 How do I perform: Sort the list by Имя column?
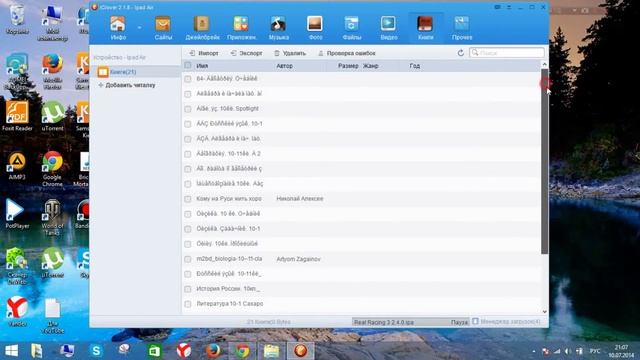[202, 66]
